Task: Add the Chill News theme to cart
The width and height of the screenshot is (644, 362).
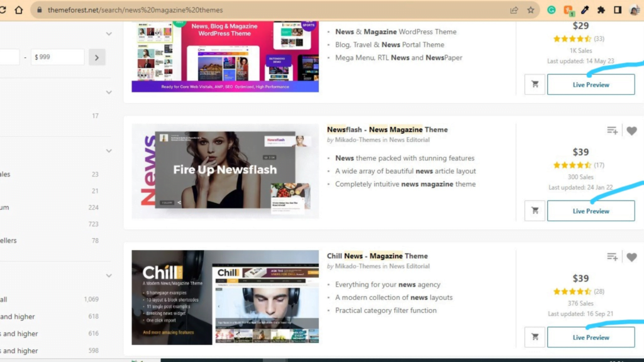Action: 534,337
